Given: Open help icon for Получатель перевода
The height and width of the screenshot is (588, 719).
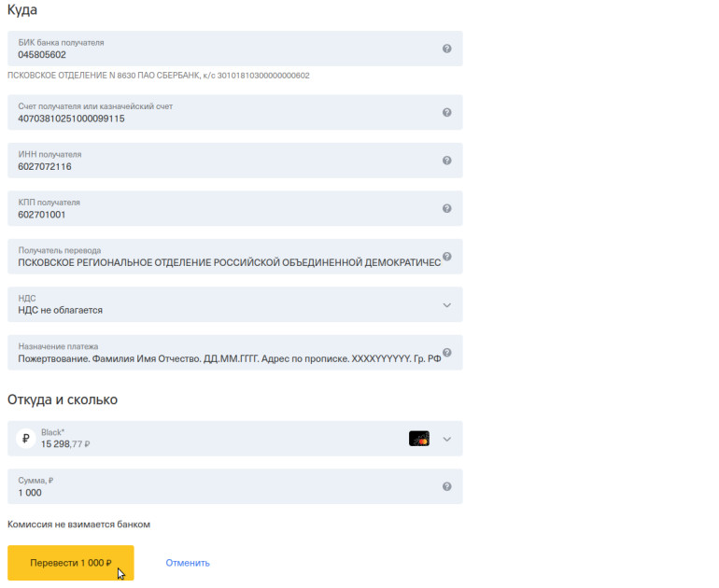Looking at the screenshot, I should pyautogui.click(x=446, y=256).
